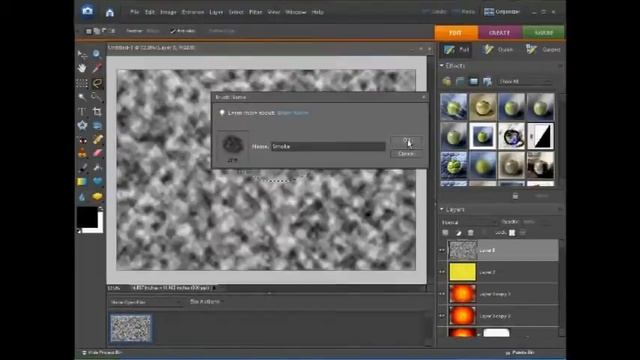Select the Cookie Cutter tool
This screenshot has height=360, width=640.
coord(82,125)
